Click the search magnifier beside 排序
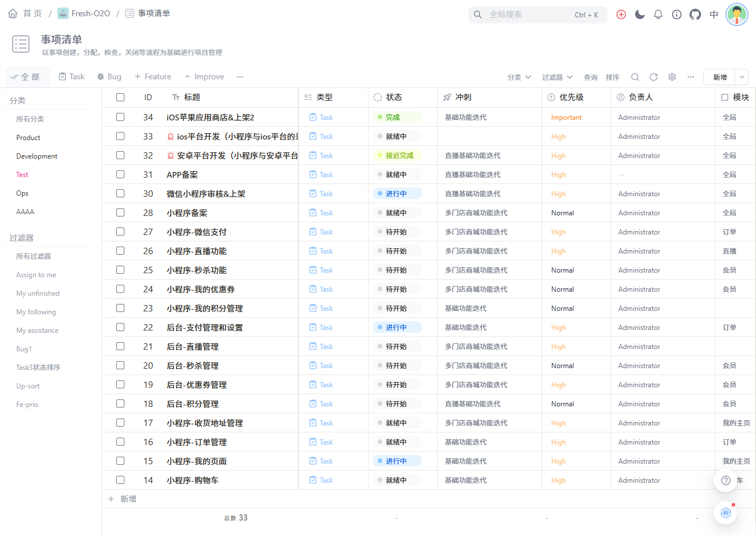This screenshot has width=756, height=536. (x=635, y=76)
